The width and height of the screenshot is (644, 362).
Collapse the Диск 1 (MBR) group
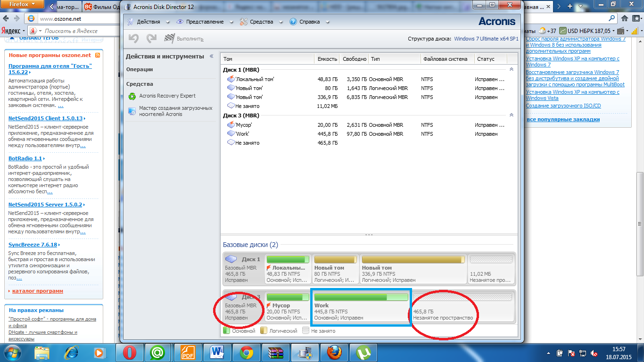[x=512, y=69]
